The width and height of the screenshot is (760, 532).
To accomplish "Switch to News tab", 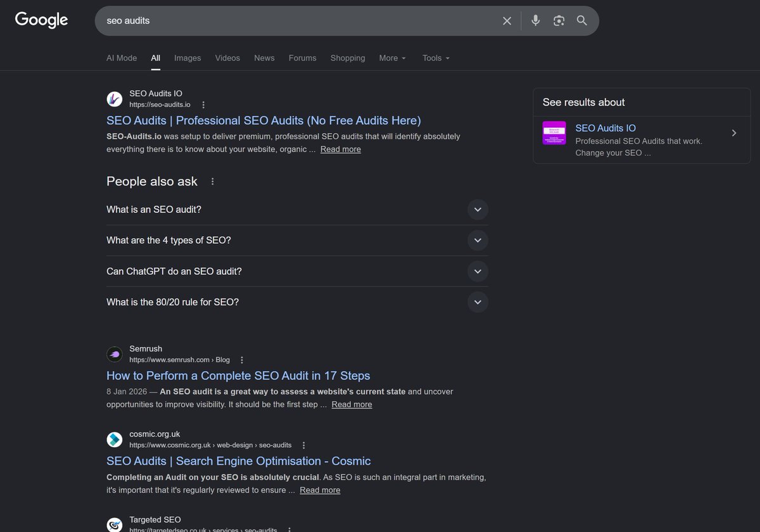I will tap(264, 58).
